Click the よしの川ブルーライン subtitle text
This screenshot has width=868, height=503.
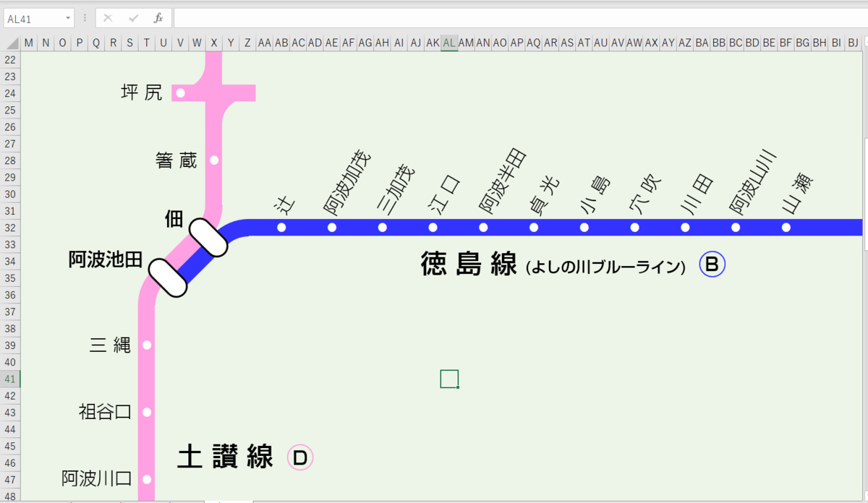pyautogui.click(x=605, y=267)
